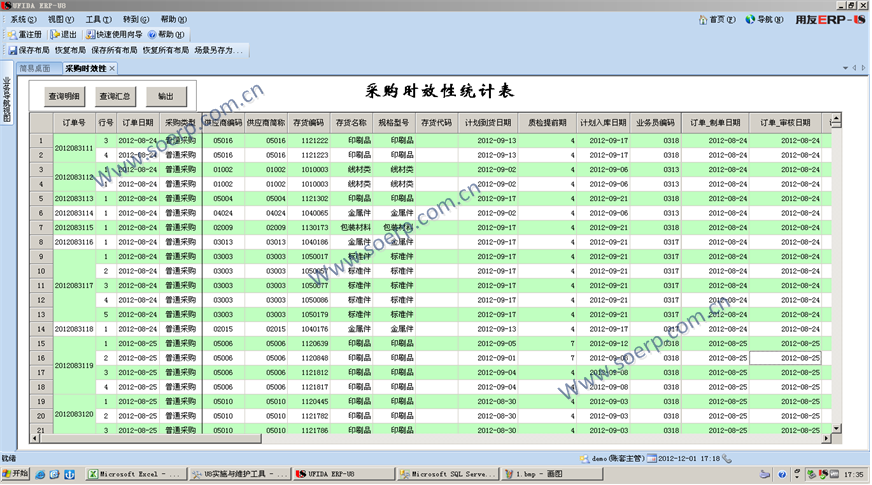Open Internet Explorer from quick launch

pos(40,474)
